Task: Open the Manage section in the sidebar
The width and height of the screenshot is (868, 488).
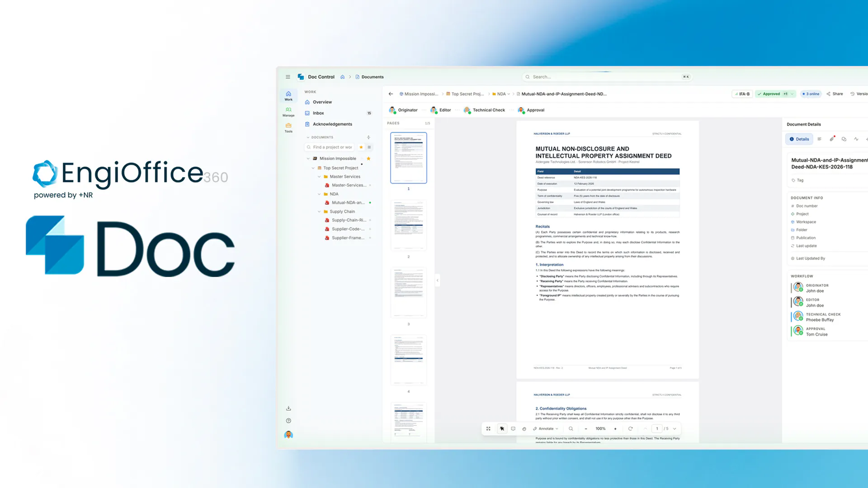Action: point(288,112)
